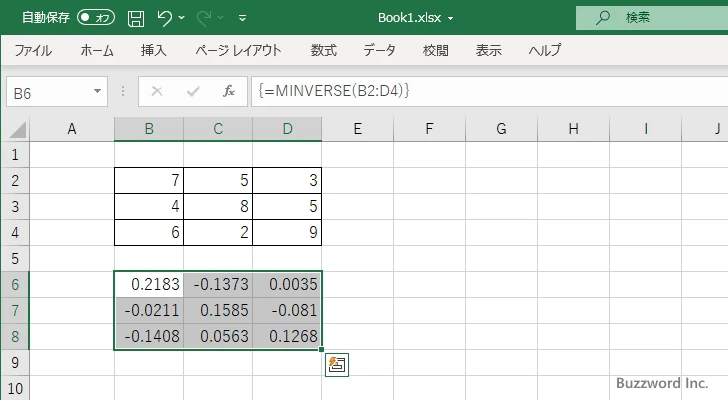Select column C header
The height and width of the screenshot is (400, 728).
(218, 129)
